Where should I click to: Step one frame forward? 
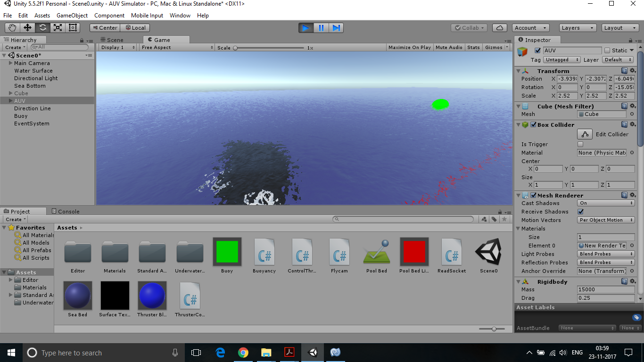(x=336, y=28)
